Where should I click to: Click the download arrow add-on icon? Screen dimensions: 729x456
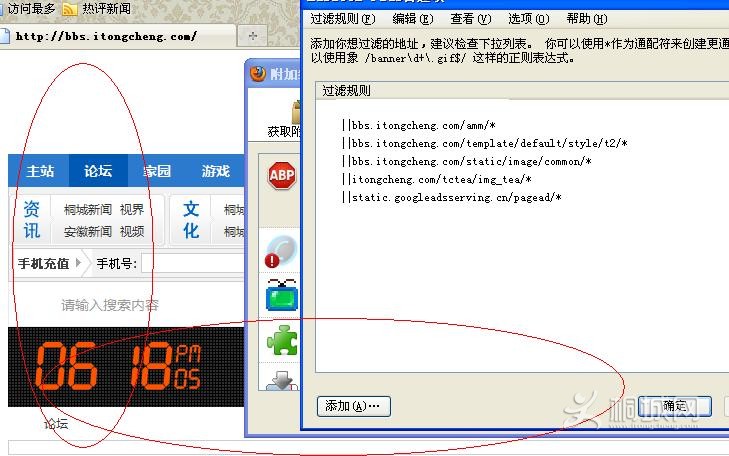281,381
